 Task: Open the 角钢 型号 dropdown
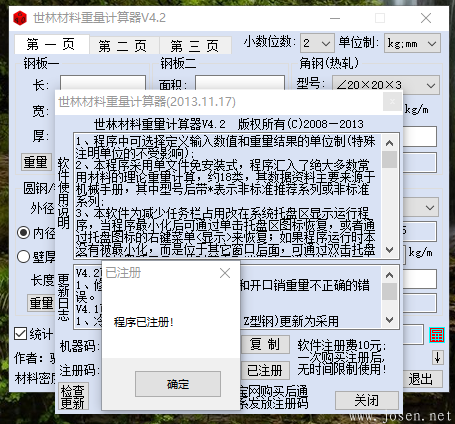click(386, 85)
